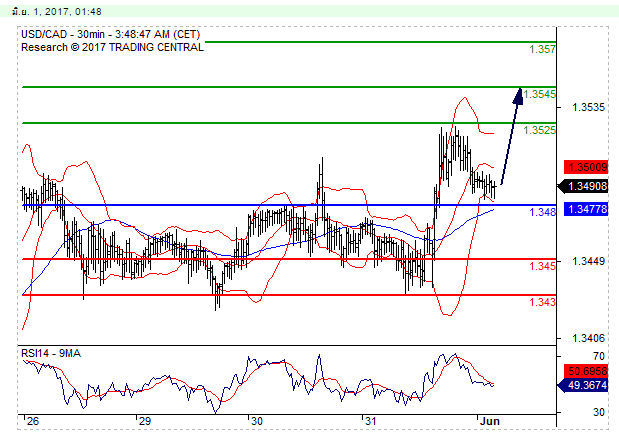Click the '26' date on time axis

click(x=33, y=421)
